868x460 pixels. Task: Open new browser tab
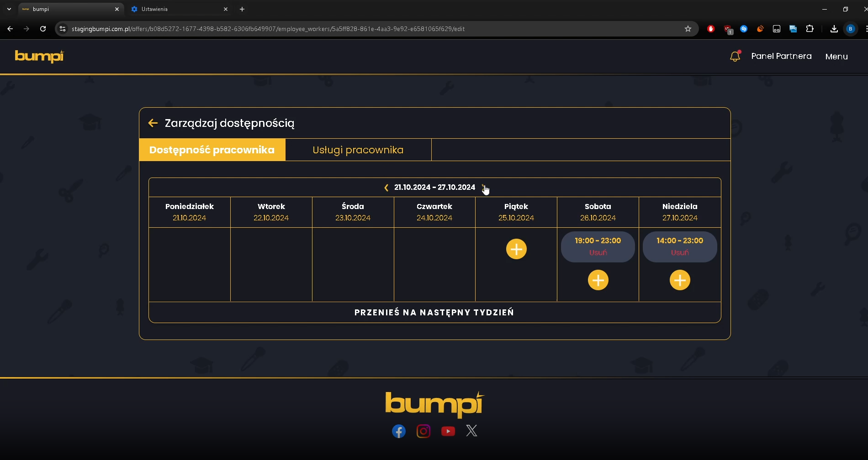242,9
